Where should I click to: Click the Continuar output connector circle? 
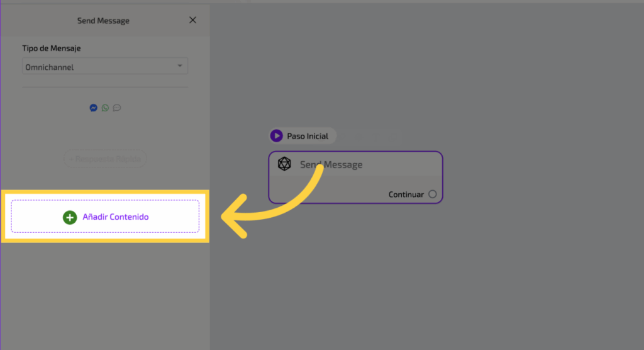(x=432, y=194)
